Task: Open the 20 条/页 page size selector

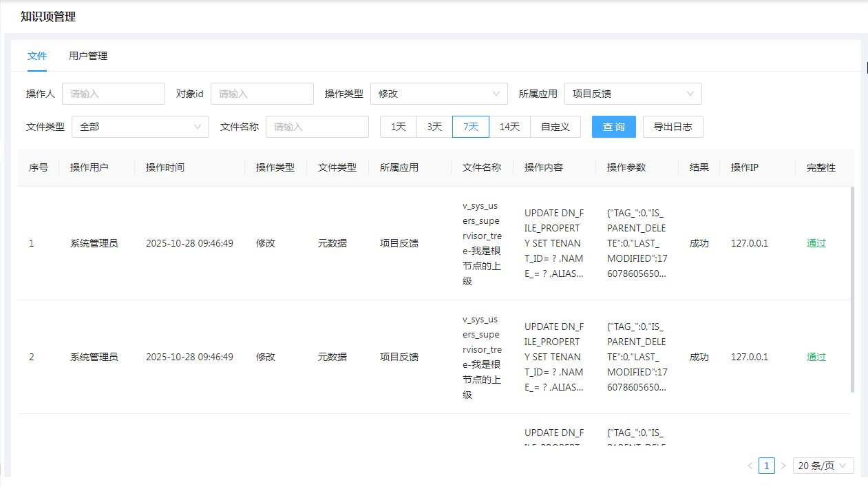Action: (x=823, y=466)
